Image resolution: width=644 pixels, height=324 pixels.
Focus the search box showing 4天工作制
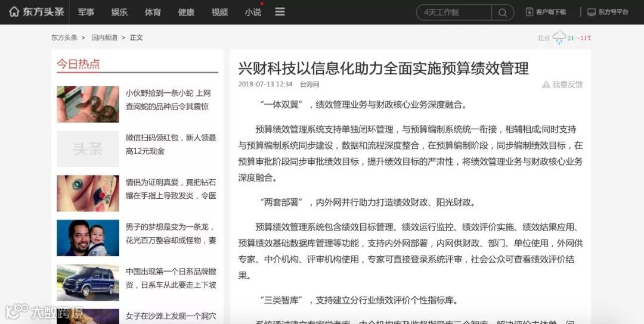(x=454, y=13)
